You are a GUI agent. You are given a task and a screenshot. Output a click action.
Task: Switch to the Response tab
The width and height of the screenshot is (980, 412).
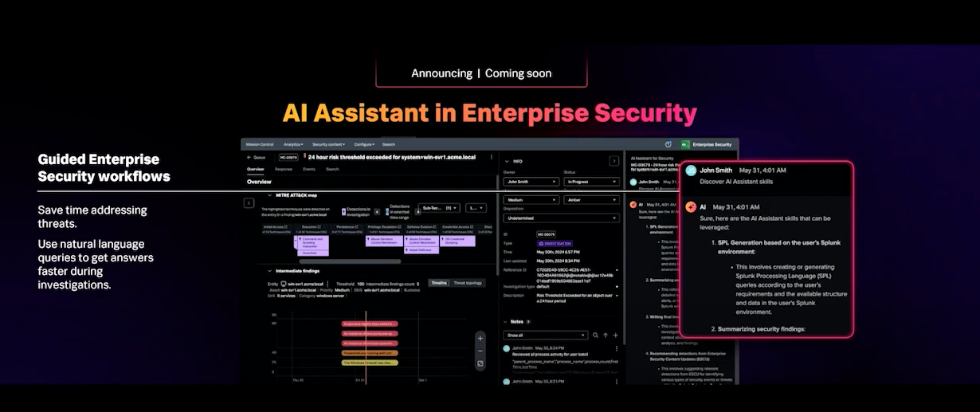tap(284, 169)
